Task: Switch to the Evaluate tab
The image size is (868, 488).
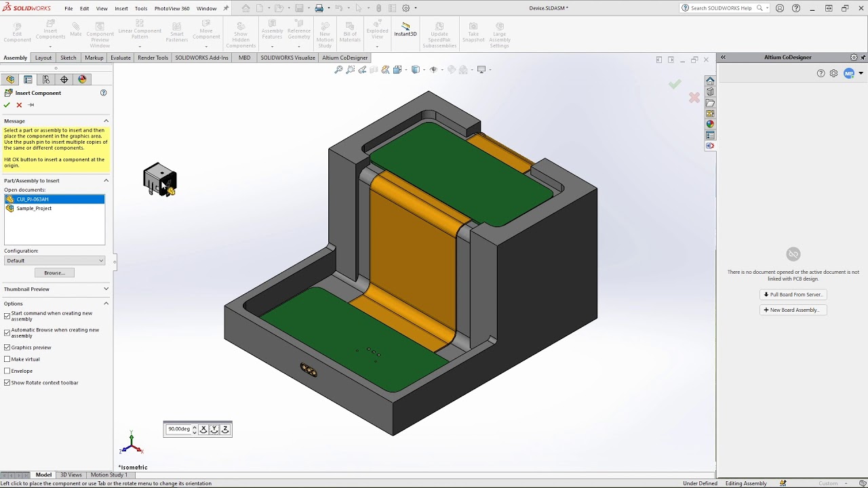Action: pos(121,58)
